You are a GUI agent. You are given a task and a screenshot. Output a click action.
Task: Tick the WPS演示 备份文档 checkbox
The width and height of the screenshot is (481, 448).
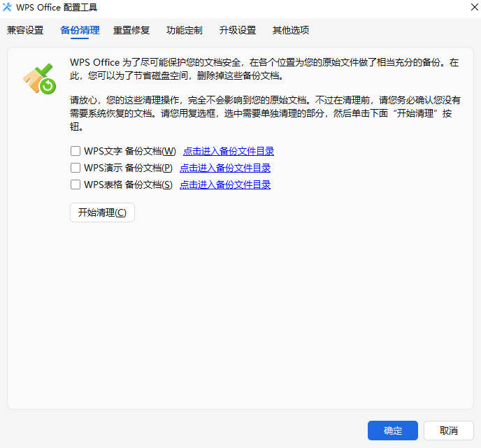point(76,168)
